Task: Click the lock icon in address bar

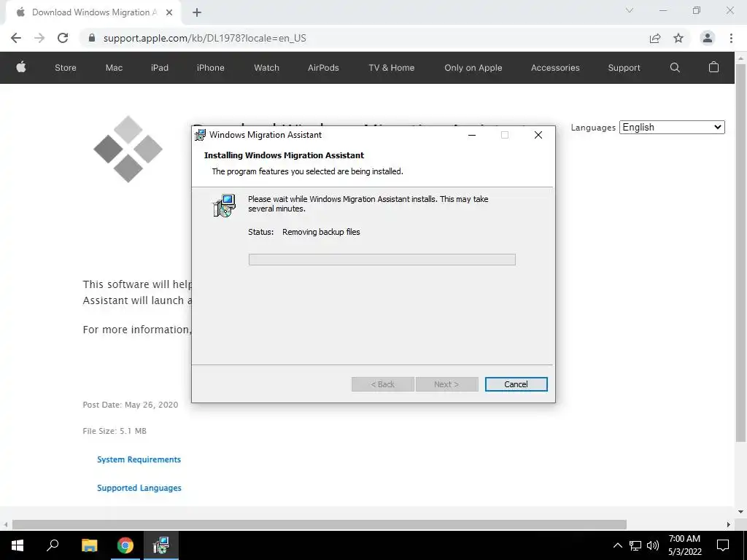Action: (x=92, y=38)
